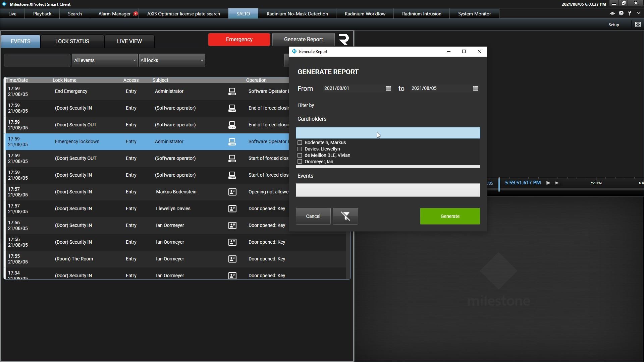Step to next frame on timeline

tap(557, 183)
